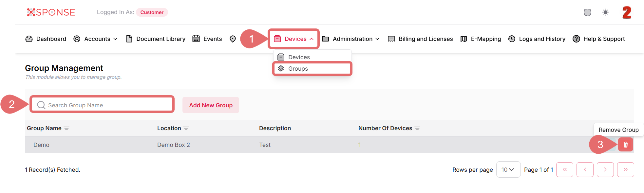Open Rows per page dropdown
The height and width of the screenshot is (193, 644).
[508, 169]
